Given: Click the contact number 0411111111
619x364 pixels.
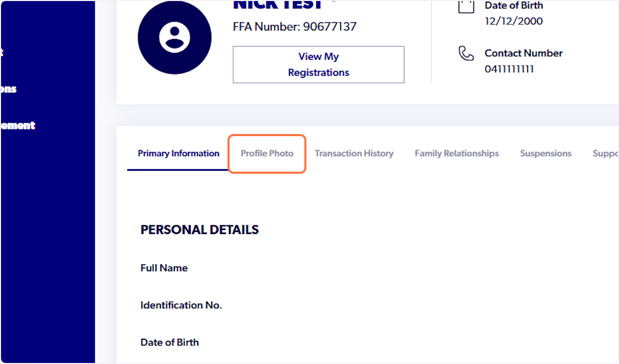Looking at the screenshot, I should point(509,69).
